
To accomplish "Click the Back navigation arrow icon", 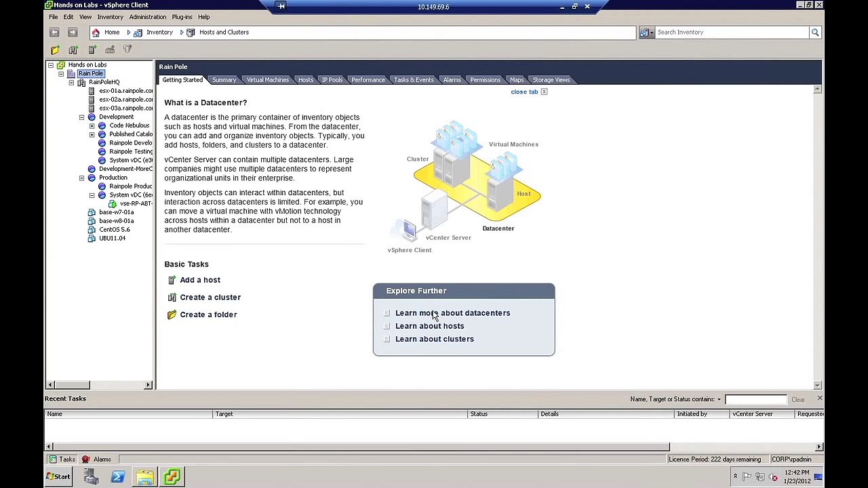I will pyautogui.click(x=54, y=32).
